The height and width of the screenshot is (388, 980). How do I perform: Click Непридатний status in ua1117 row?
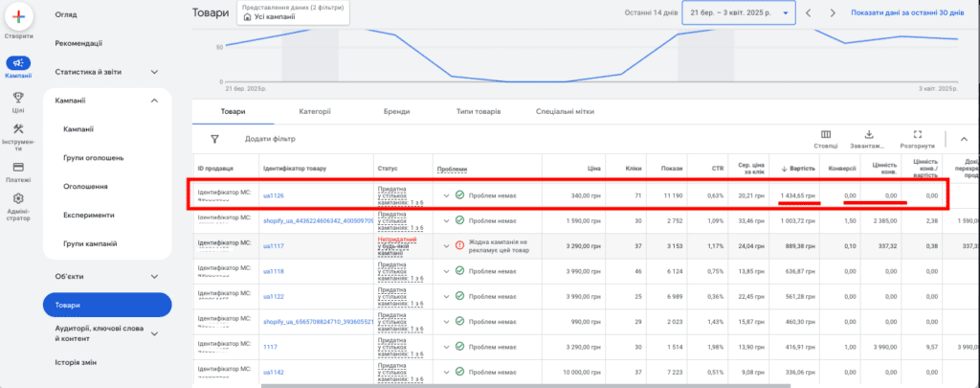[x=397, y=240]
